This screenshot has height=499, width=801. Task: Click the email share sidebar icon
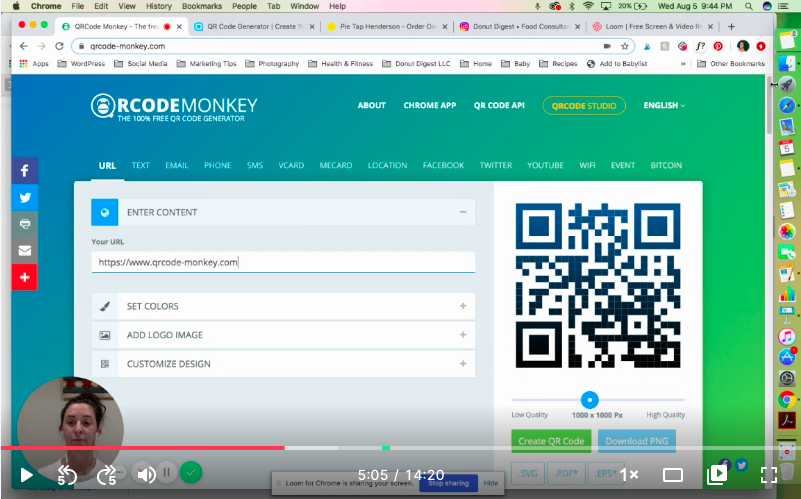pyautogui.click(x=25, y=250)
